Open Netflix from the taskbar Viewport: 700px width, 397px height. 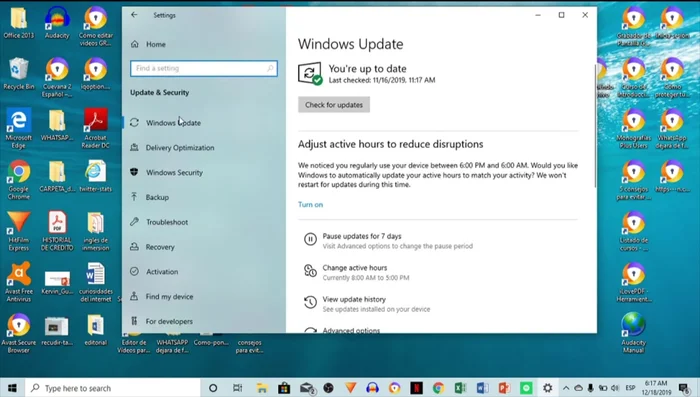click(x=416, y=388)
